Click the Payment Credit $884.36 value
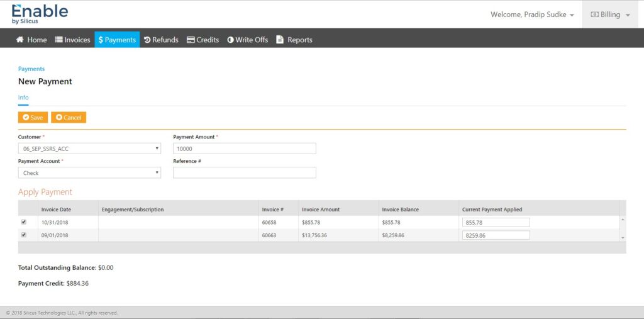The image size is (644, 319). tap(77, 284)
